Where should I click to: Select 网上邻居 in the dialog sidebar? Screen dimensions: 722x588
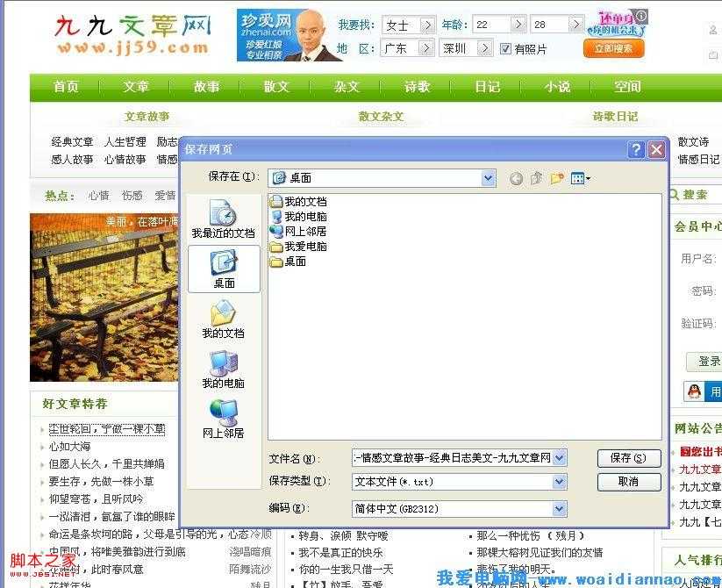pyautogui.click(x=222, y=423)
